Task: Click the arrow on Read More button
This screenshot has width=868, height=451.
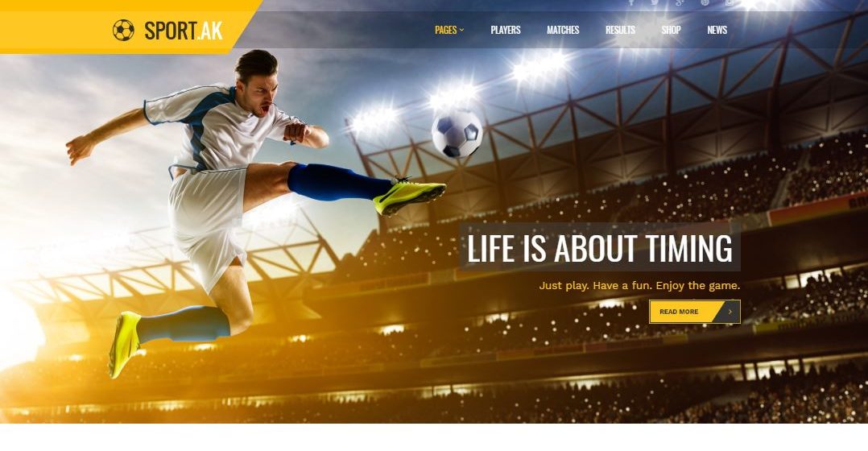Action: [x=730, y=312]
